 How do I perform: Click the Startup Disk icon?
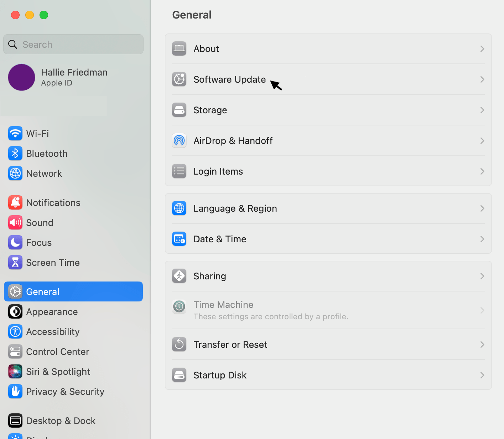click(x=179, y=375)
